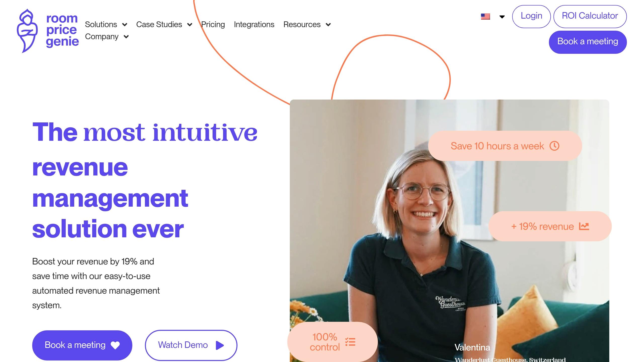The image size is (644, 362).
Task: Open the Pricing page
Action: [x=213, y=24]
